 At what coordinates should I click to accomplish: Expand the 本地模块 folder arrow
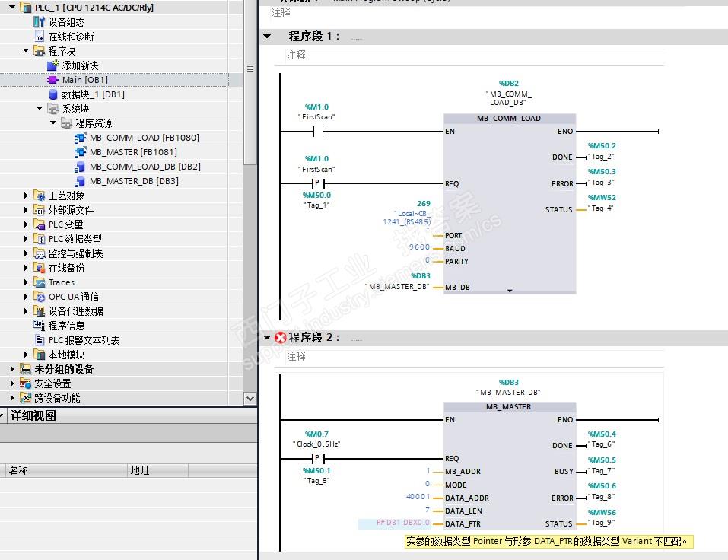26,355
